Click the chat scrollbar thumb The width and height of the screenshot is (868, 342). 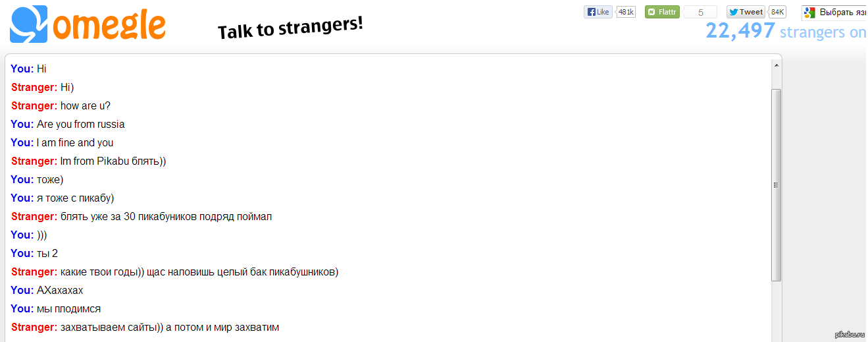click(777, 185)
